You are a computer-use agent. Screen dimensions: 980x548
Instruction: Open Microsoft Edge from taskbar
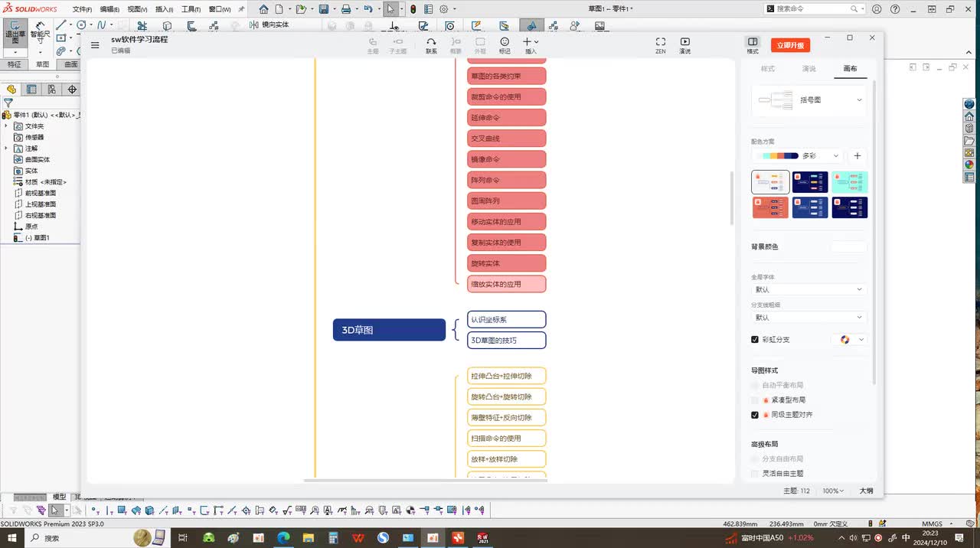[x=283, y=538]
